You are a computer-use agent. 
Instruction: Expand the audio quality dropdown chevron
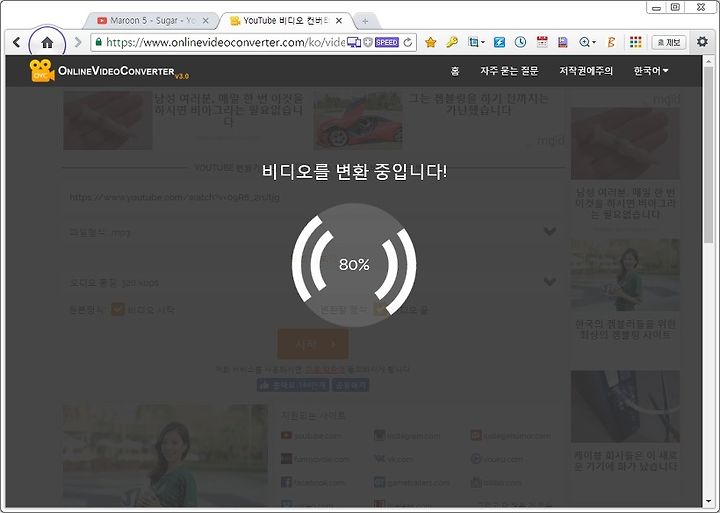(550, 282)
